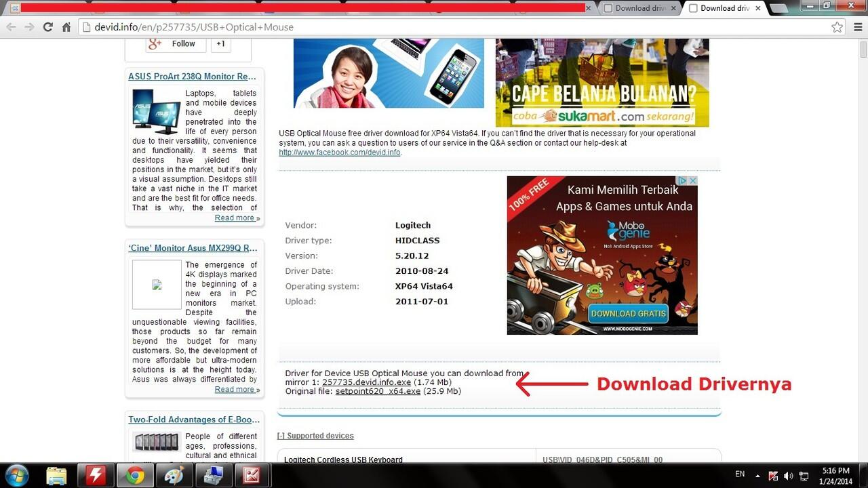868x488 pixels.
Task: Focus the address bar showing devid.info URL
Action: (x=461, y=27)
